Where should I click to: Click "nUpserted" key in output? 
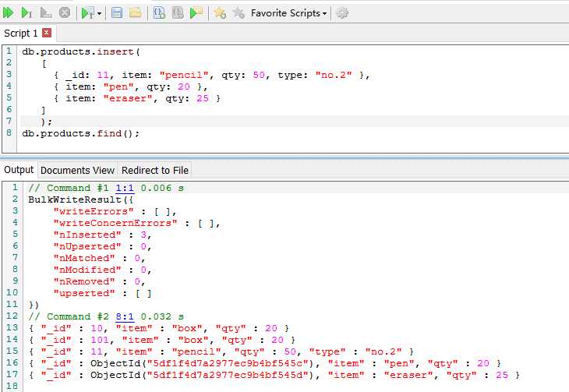87,246
